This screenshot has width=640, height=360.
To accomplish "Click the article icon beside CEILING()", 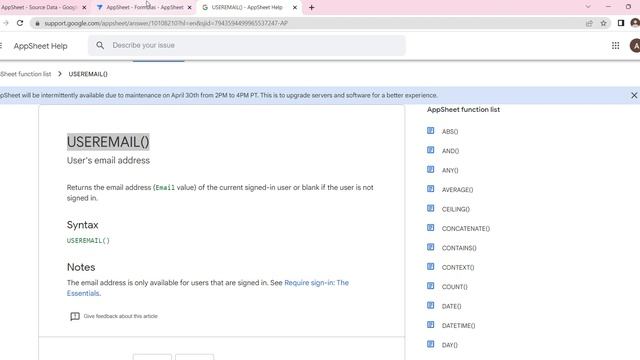I will click(x=431, y=208).
